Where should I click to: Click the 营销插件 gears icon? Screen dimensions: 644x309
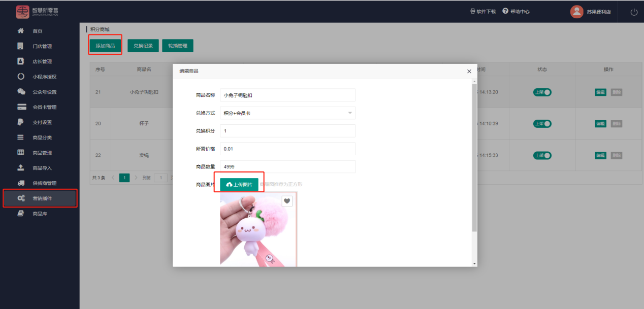[21, 198]
